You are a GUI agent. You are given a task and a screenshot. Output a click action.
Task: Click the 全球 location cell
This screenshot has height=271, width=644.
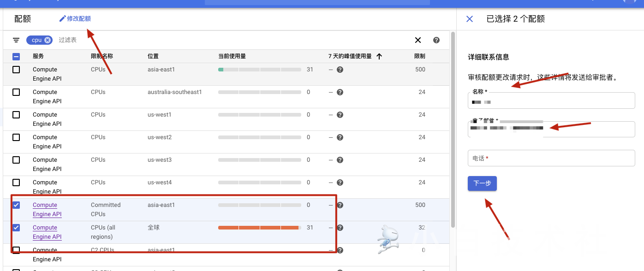tap(154, 228)
